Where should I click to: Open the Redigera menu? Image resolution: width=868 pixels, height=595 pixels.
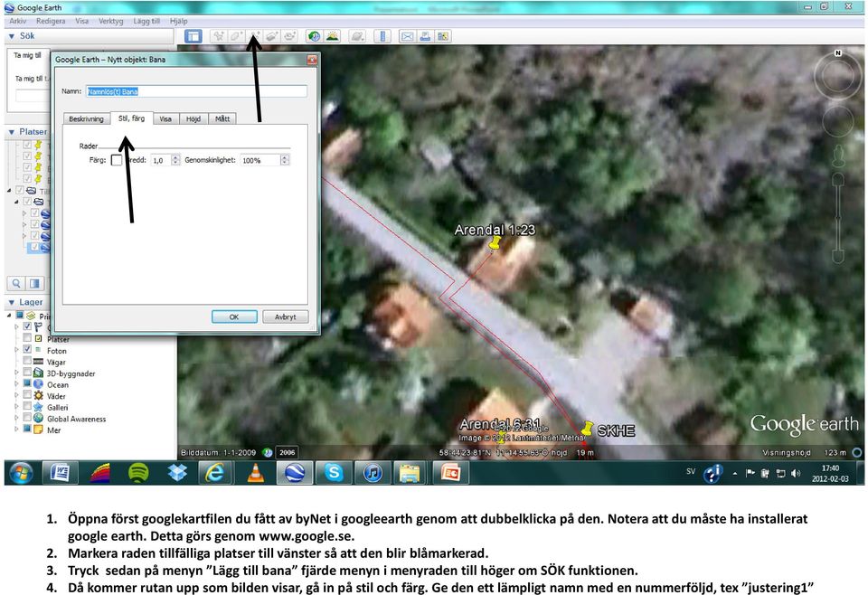[x=51, y=21]
